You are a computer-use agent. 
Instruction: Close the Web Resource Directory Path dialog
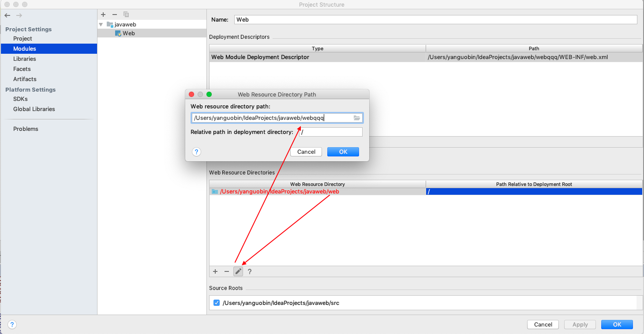191,94
